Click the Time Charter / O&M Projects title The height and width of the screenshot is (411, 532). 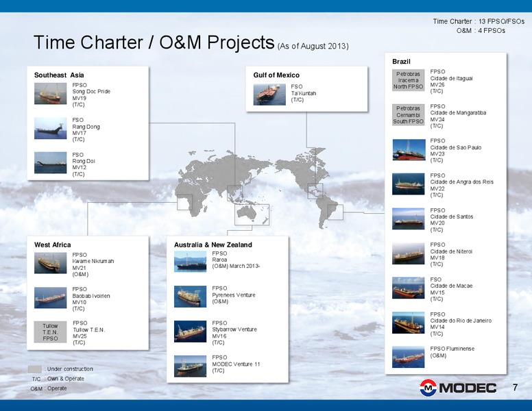click(x=154, y=42)
